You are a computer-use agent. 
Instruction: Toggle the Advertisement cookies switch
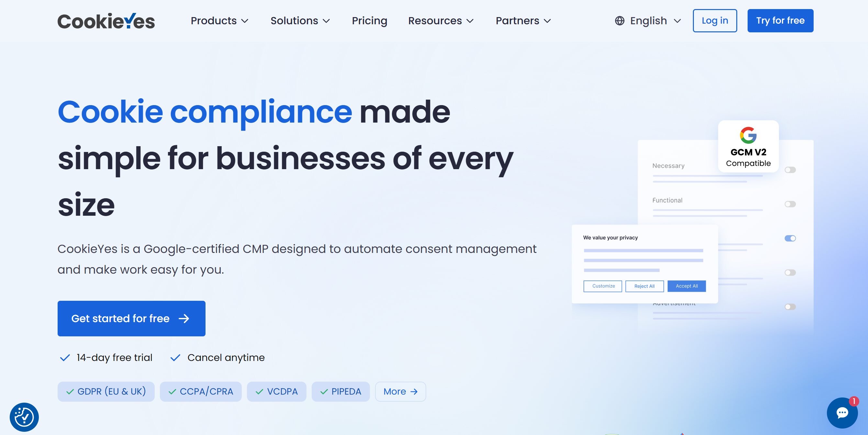(x=790, y=307)
